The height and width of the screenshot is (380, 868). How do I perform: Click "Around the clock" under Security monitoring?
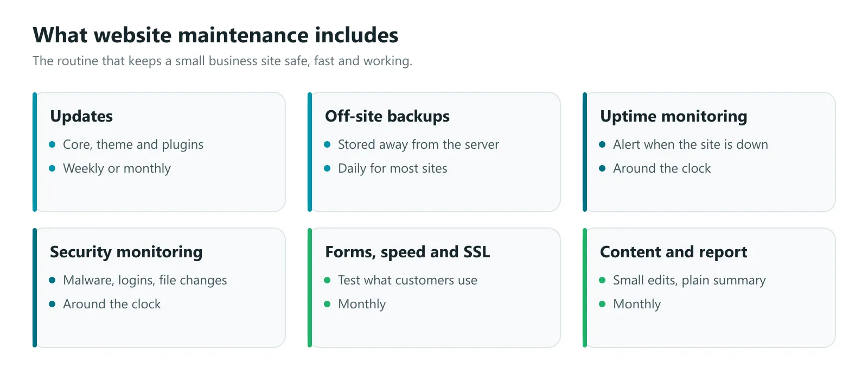(x=112, y=304)
